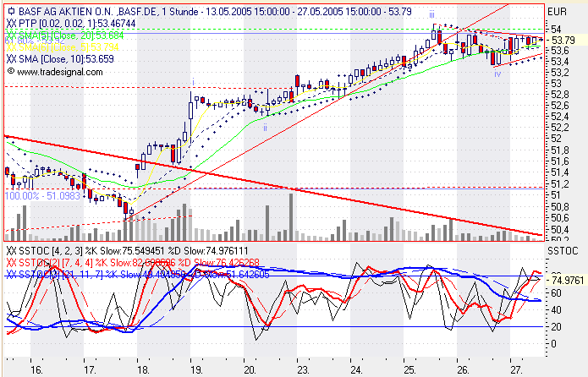Click stochastic axis label '60'
The width and height of the screenshot is (588, 377).
tap(556, 293)
